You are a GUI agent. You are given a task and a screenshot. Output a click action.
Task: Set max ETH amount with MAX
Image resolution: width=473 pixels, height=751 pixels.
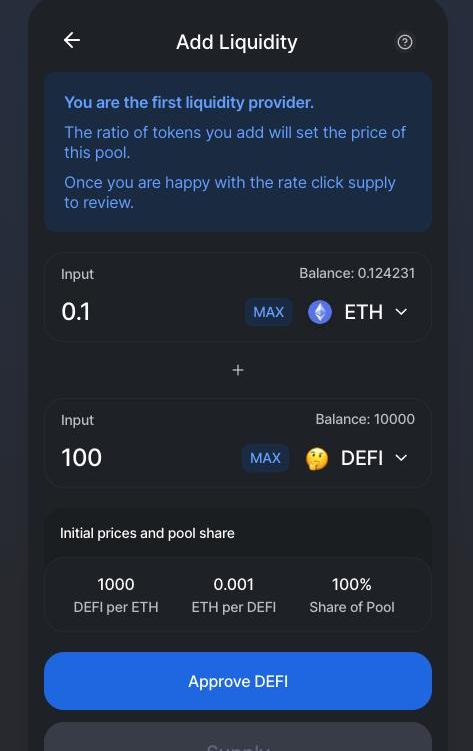269,312
